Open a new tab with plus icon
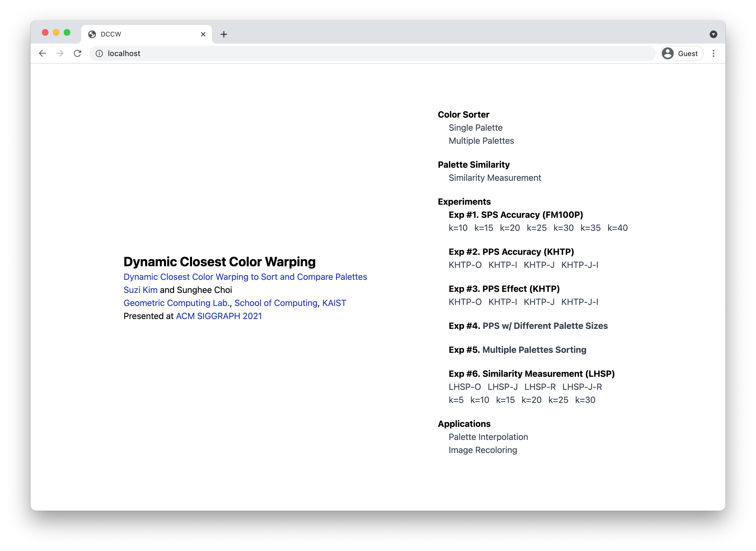This screenshot has width=756, height=551. [224, 34]
